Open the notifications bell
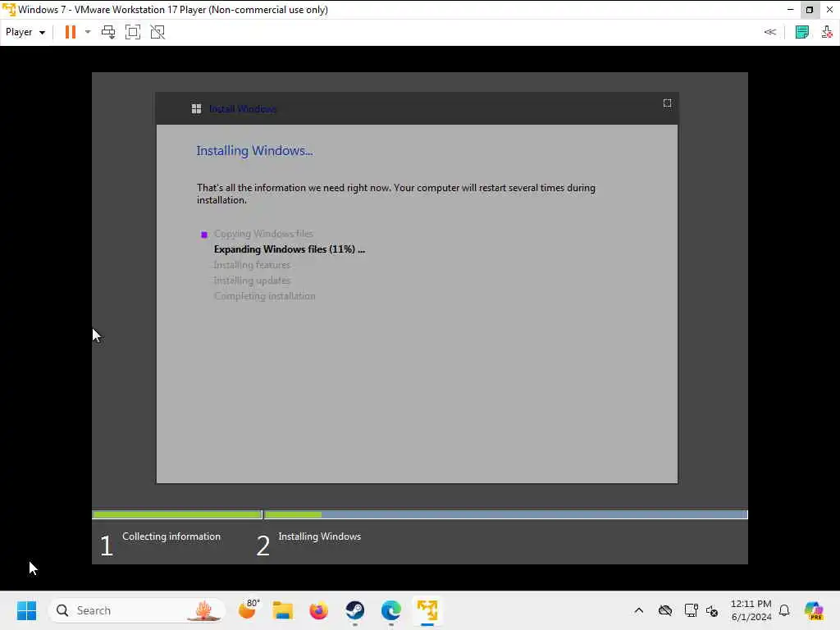 [784, 610]
